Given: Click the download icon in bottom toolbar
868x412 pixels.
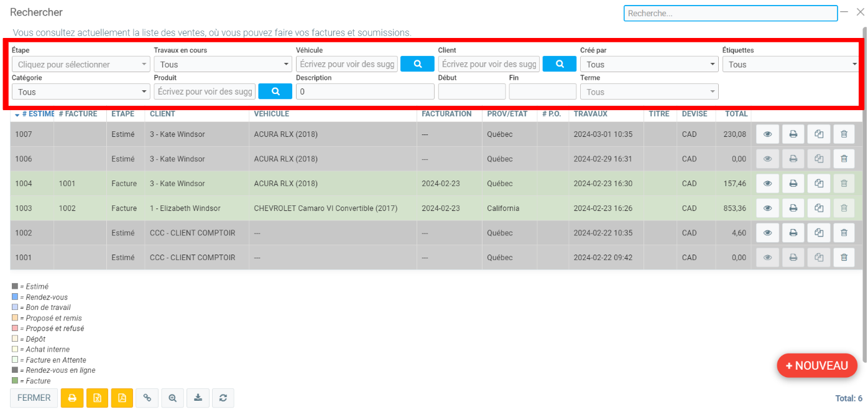Looking at the screenshot, I should point(198,398).
